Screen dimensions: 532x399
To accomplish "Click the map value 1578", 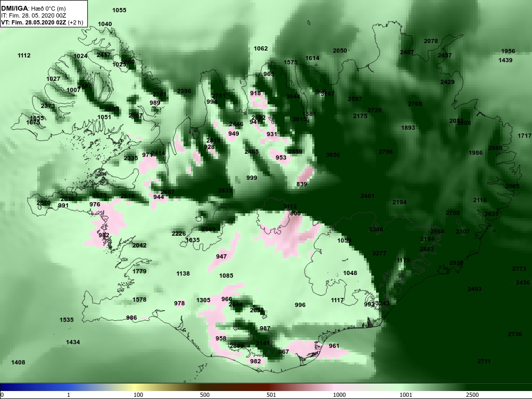I will coord(139,300).
